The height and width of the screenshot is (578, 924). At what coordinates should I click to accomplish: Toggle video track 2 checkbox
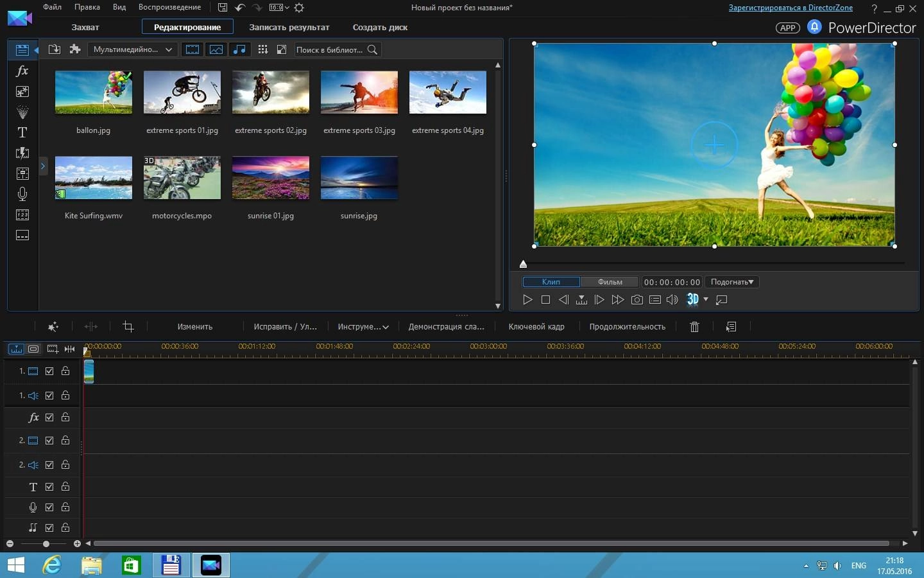49,441
